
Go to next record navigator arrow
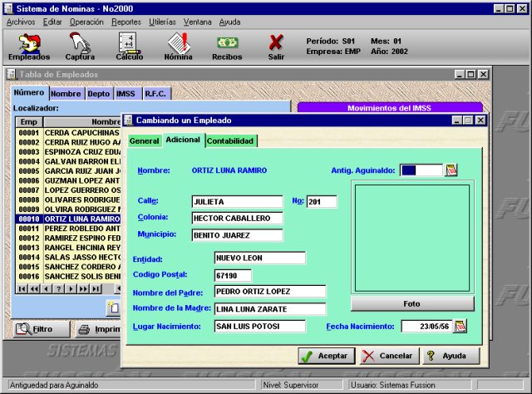pyautogui.click(x=71, y=288)
